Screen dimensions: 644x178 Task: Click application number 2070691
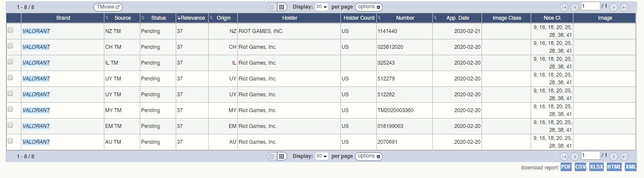click(x=387, y=142)
